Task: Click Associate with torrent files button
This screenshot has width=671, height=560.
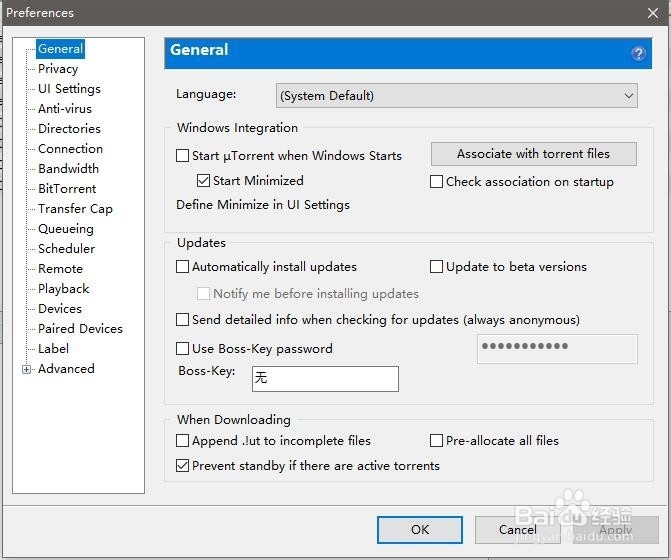Action: click(x=534, y=154)
